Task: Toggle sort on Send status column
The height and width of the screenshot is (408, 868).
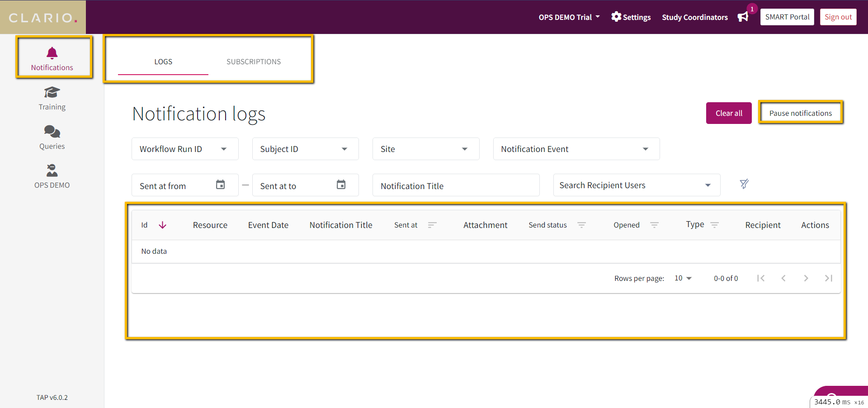Action: 582,224
